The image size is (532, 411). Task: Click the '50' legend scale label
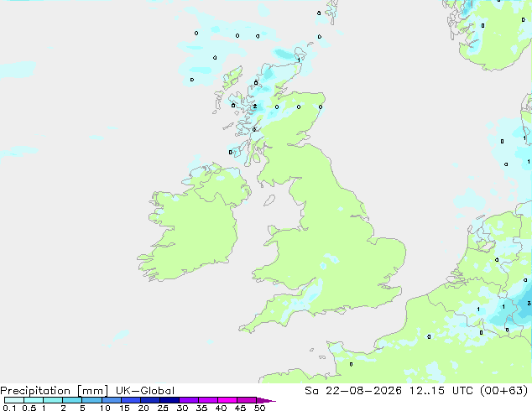pos(259,408)
